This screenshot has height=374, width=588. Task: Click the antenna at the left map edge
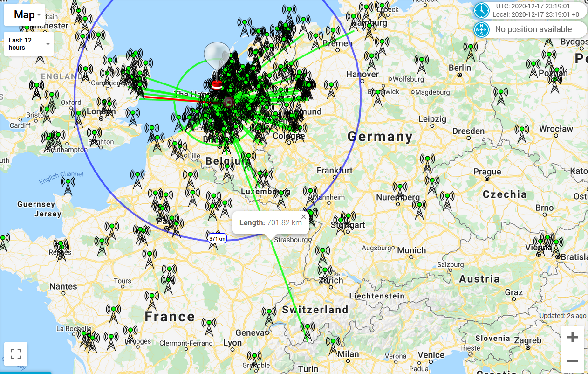3,243
